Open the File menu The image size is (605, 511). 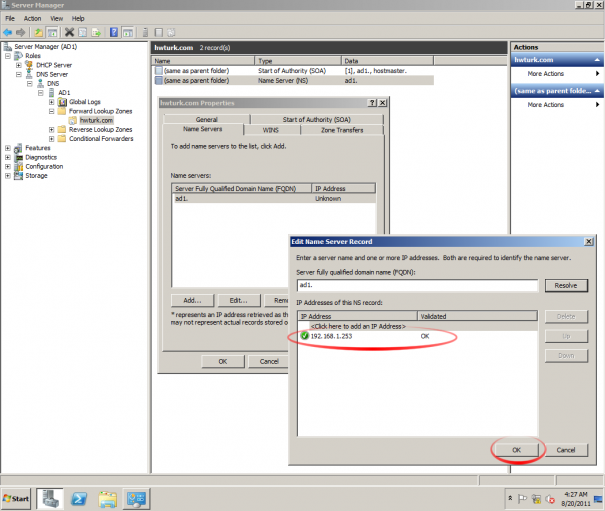(x=10, y=19)
